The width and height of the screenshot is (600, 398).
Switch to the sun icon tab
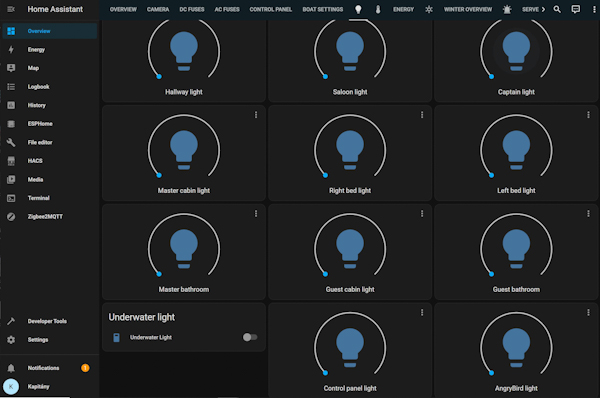pyautogui.click(x=429, y=9)
